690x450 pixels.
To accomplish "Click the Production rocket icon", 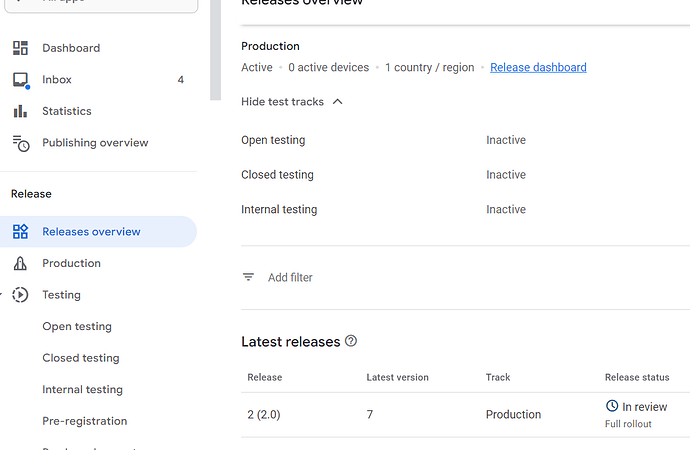I will coord(20,263).
